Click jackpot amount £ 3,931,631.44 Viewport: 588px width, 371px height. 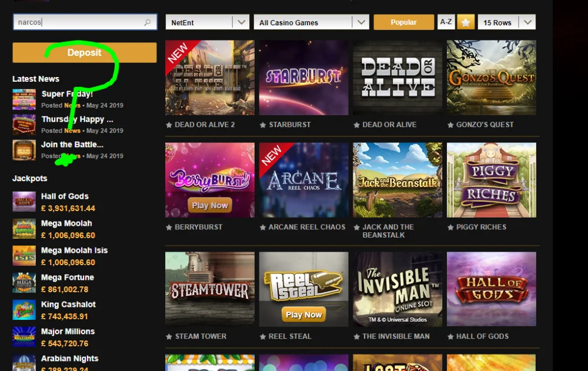click(x=68, y=208)
